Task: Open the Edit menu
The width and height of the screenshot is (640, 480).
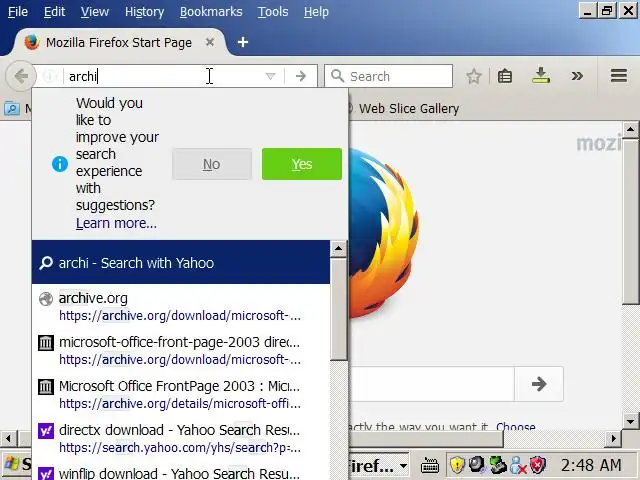Action: point(54,12)
